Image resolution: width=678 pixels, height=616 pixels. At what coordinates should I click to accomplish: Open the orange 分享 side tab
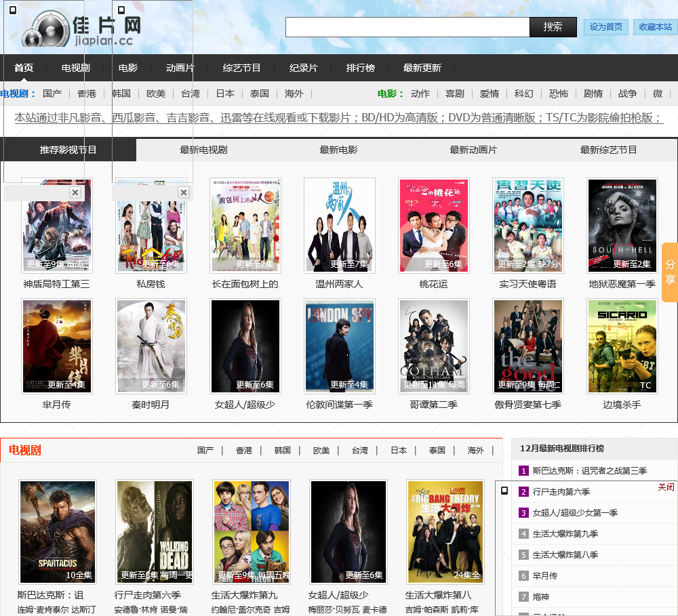coord(670,272)
